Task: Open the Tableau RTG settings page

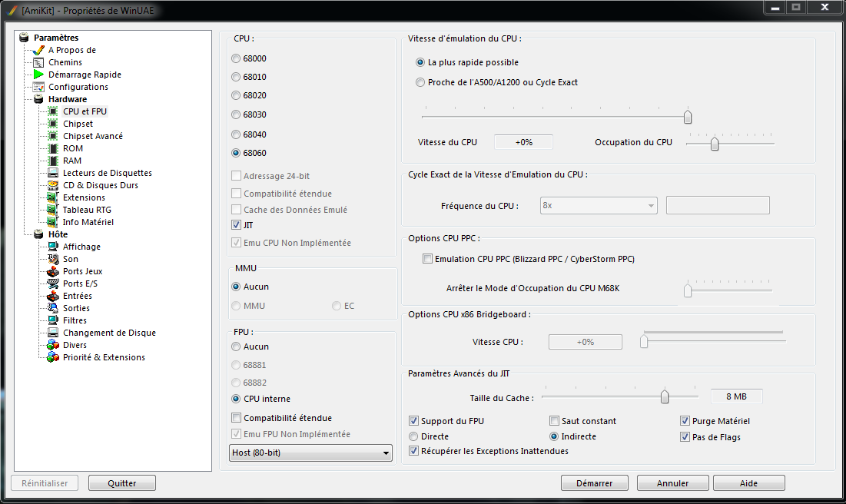Action: [x=87, y=210]
